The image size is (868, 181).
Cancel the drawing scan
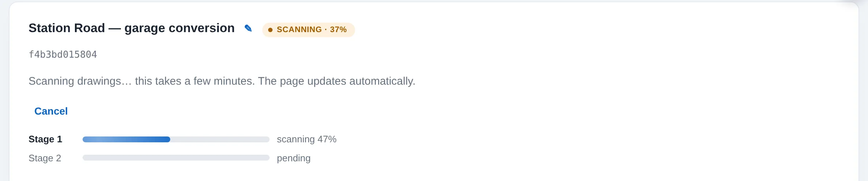click(x=51, y=111)
